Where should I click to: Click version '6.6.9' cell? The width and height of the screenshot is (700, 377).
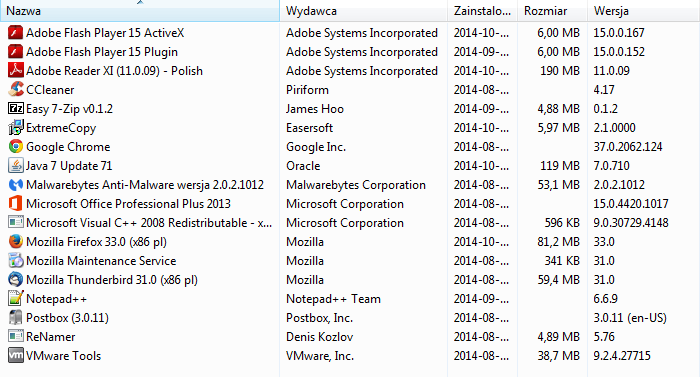pyautogui.click(x=605, y=299)
